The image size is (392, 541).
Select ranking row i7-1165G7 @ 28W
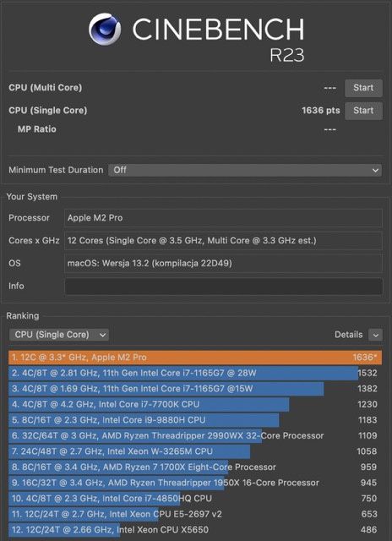pyautogui.click(x=195, y=373)
